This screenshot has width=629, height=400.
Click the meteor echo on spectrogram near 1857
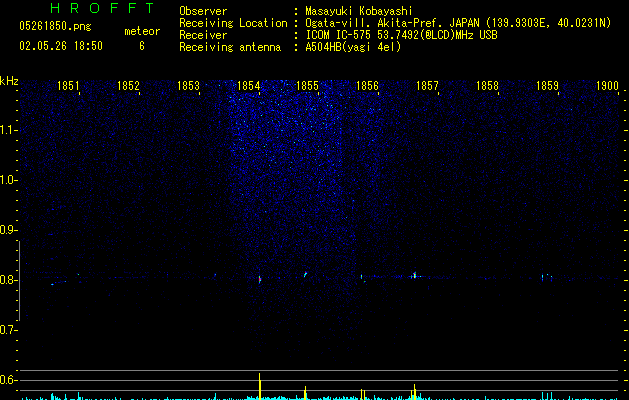414,275
